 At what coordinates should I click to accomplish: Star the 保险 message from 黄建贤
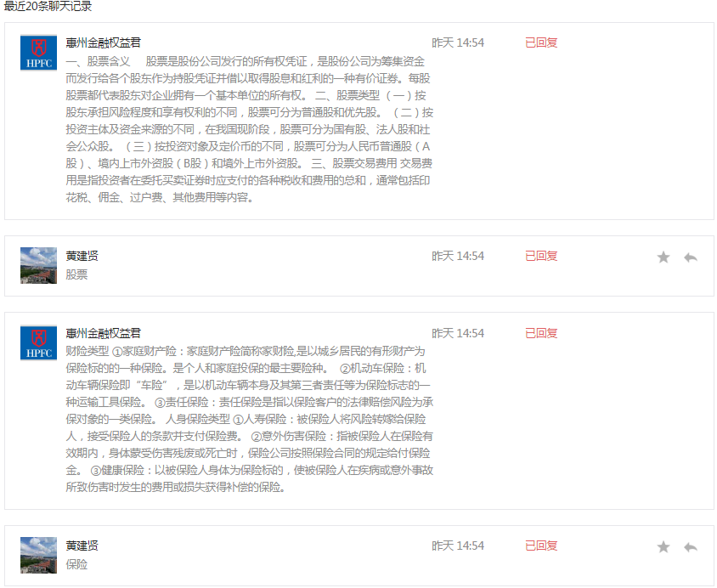[x=663, y=547]
